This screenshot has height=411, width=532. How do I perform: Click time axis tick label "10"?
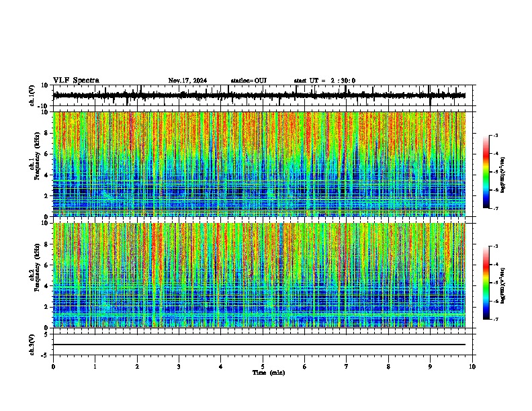pos(472,367)
